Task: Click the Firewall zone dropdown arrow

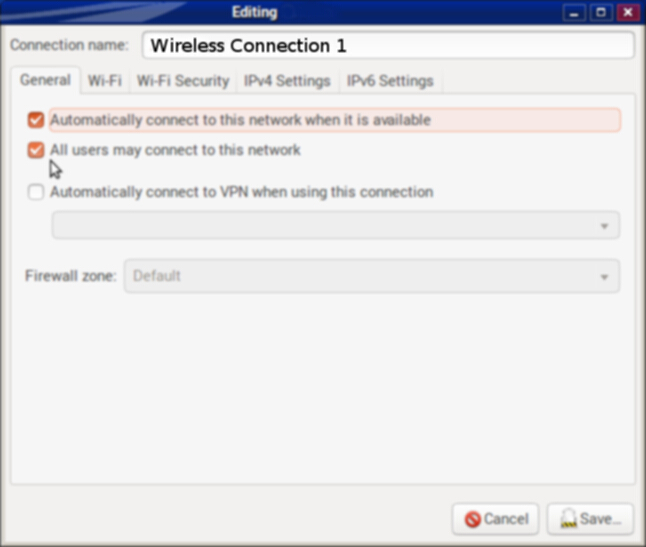Action: pos(604,277)
